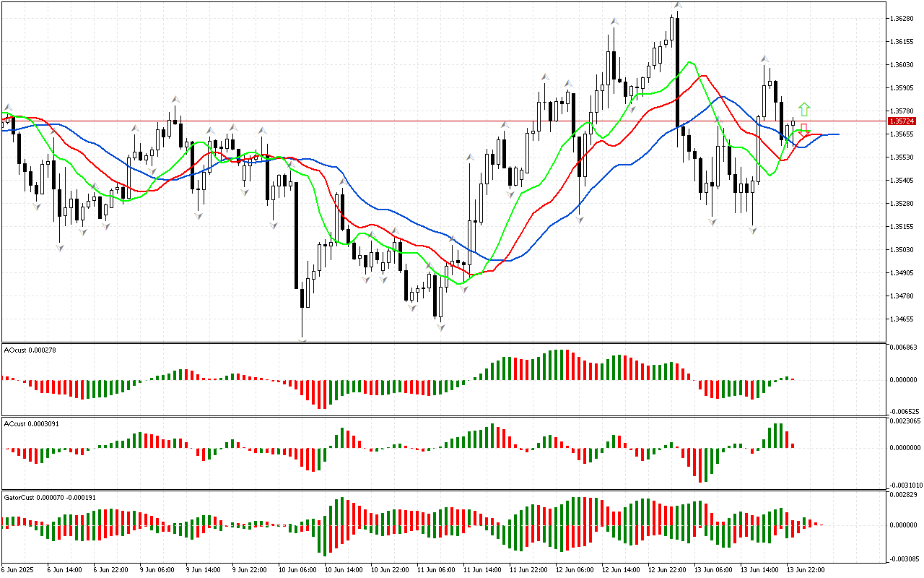The height and width of the screenshot is (578, 924).
Task: Click the -0.0031010 AC scale value
Action: click(905, 485)
